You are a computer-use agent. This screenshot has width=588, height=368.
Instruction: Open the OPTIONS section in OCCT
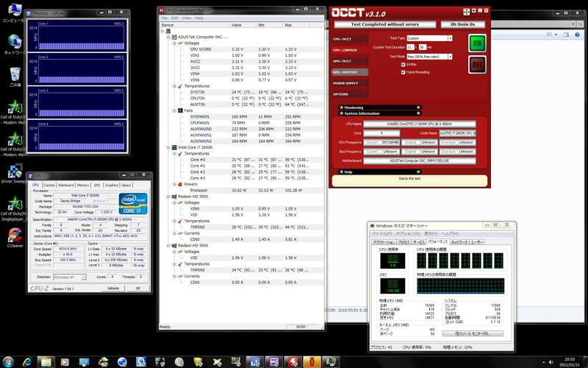coord(350,94)
